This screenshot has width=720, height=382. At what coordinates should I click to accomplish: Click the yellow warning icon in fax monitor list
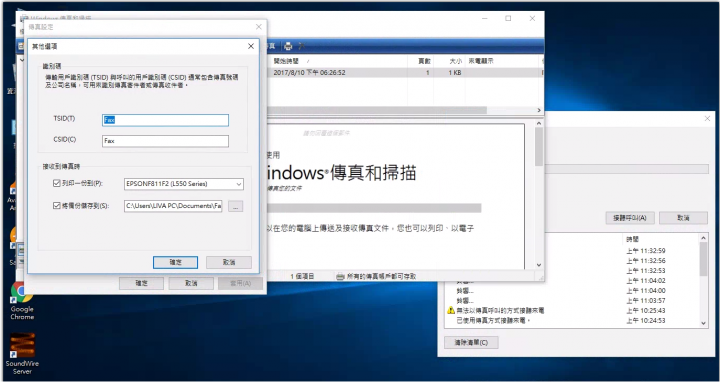[450, 311]
